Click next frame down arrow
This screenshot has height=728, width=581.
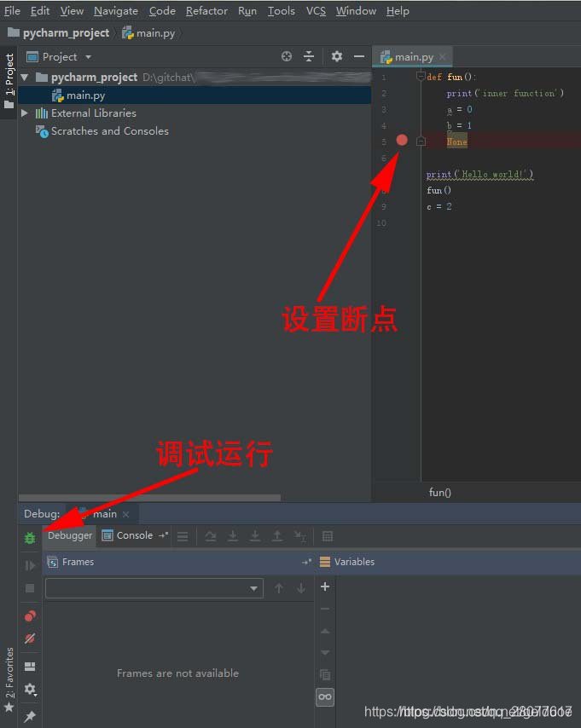point(301,588)
